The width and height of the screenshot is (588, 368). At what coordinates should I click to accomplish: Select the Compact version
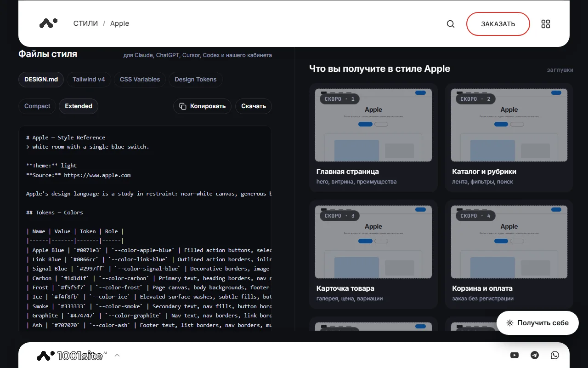[x=37, y=106]
